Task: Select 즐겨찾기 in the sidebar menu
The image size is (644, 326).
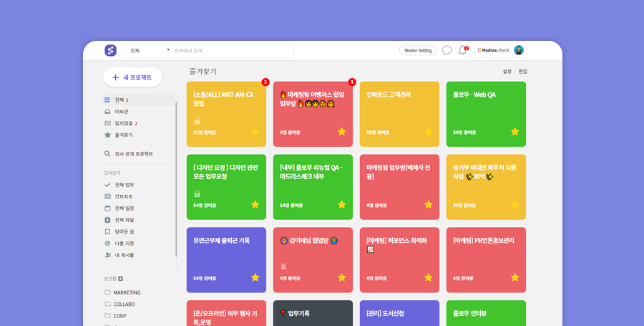Action: 123,135
